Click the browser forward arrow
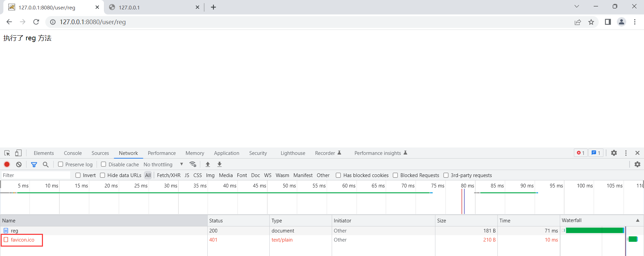This screenshot has height=256, width=644. click(22, 22)
